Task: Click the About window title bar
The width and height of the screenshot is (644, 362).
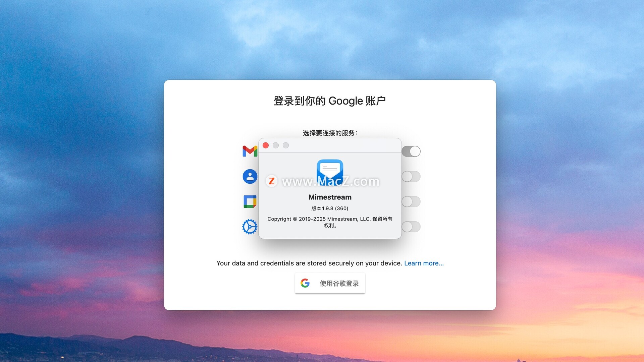Action: [342, 145]
